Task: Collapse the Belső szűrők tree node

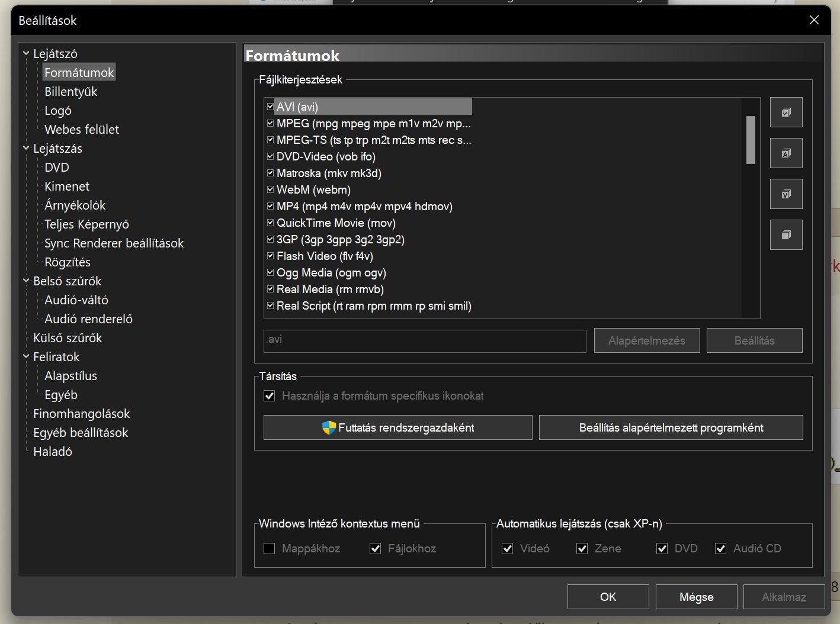Action: [x=26, y=281]
